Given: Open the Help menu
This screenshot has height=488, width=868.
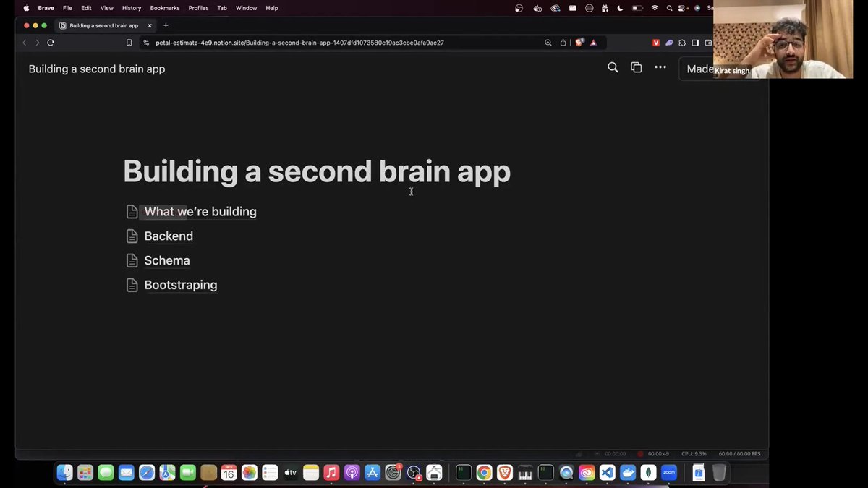Looking at the screenshot, I should [272, 8].
